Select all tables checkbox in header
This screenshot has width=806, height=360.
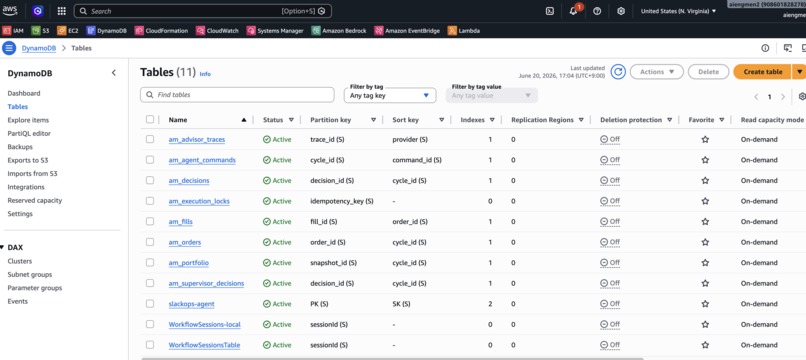(150, 119)
